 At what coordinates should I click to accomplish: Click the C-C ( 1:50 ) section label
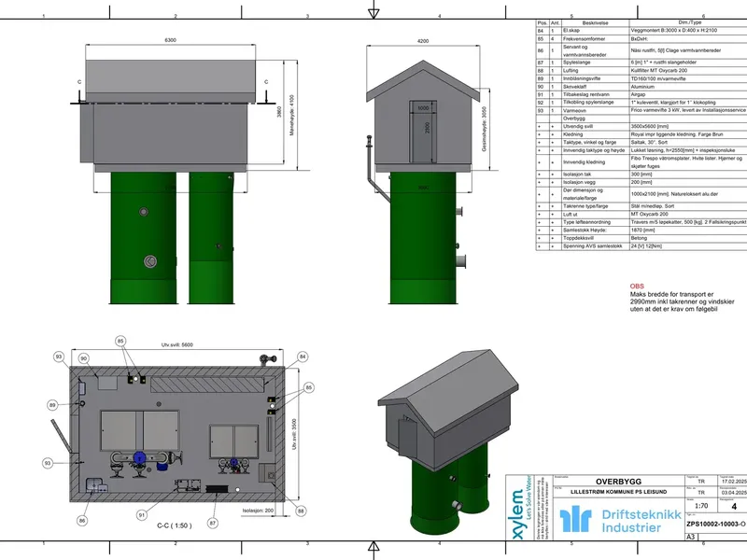pyautogui.click(x=175, y=525)
